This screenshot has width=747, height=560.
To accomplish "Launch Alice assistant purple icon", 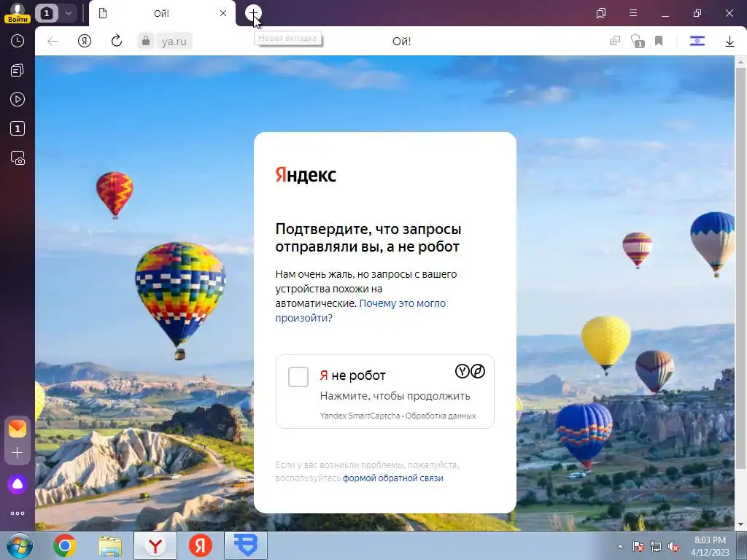I will pyautogui.click(x=18, y=484).
